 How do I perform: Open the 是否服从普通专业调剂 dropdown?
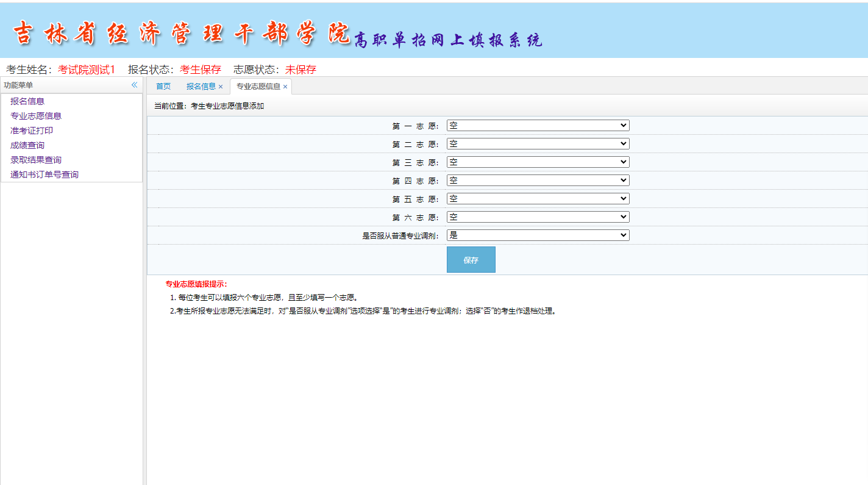[x=538, y=235]
